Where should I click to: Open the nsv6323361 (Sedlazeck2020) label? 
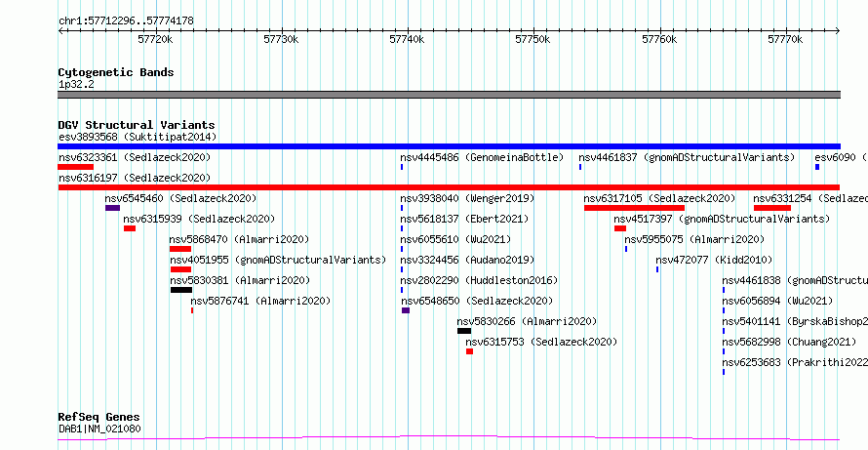point(135,157)
